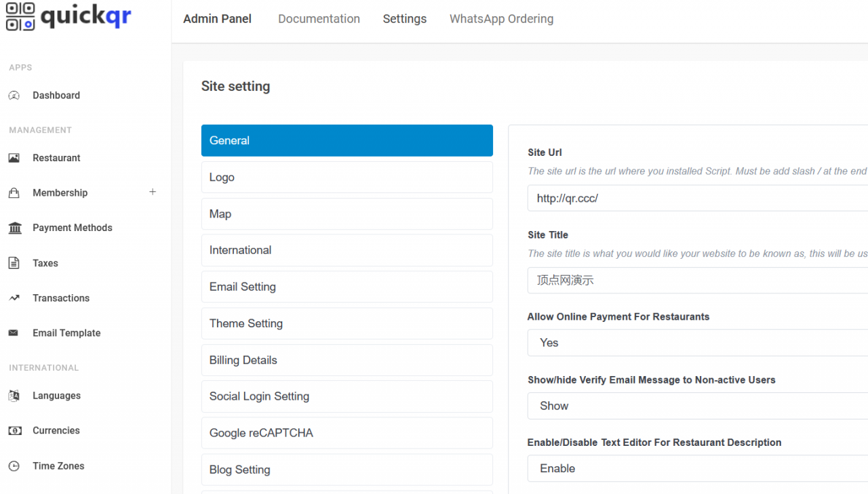The height and width of the screenshot is (494, 868).
Task: Click the APPS section header
Action: (20, 68)
